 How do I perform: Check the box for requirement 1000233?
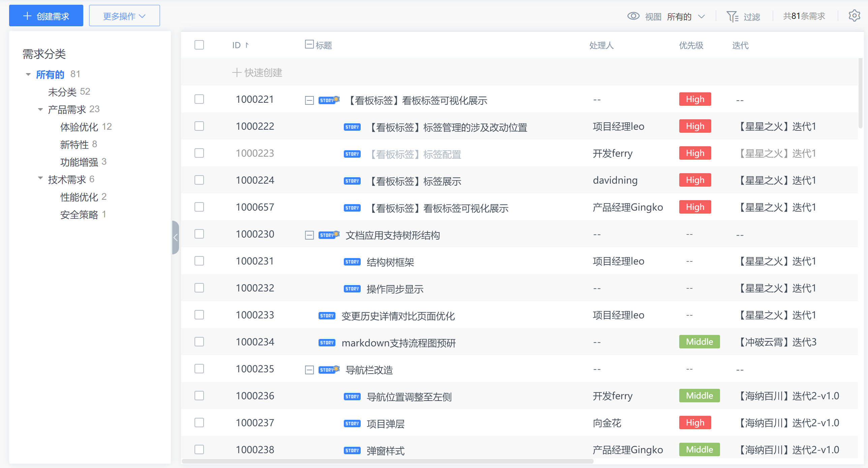(199, 315)
